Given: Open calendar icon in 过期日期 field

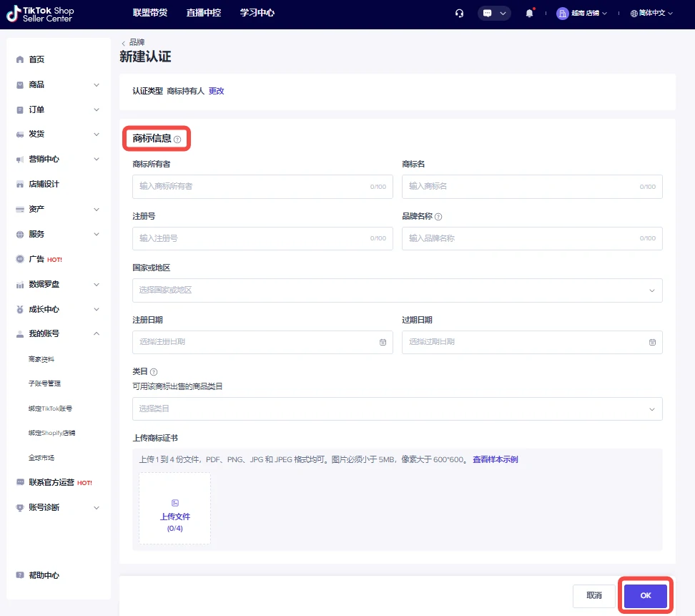Looking at the screenshot, I should pos(652,342).
